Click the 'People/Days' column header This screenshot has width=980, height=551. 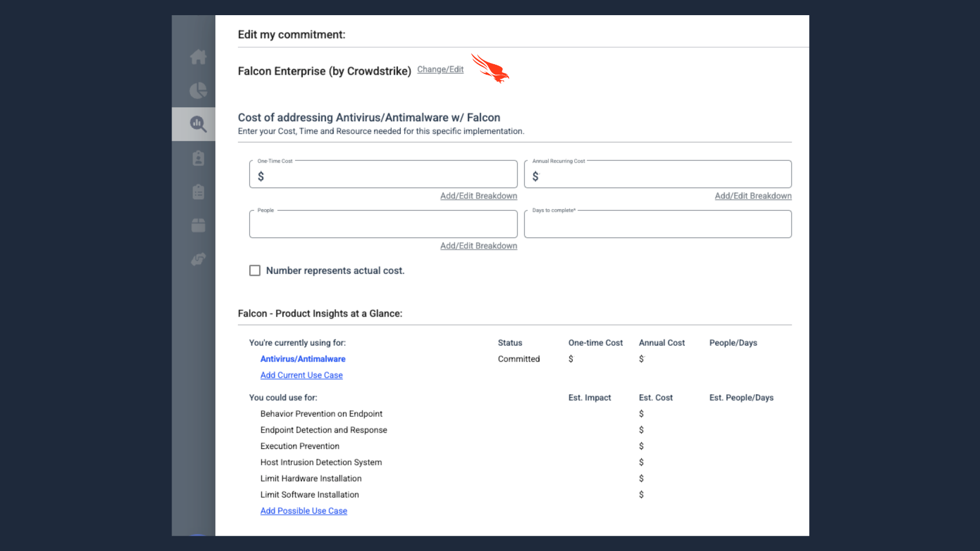(x=733, y=343)
